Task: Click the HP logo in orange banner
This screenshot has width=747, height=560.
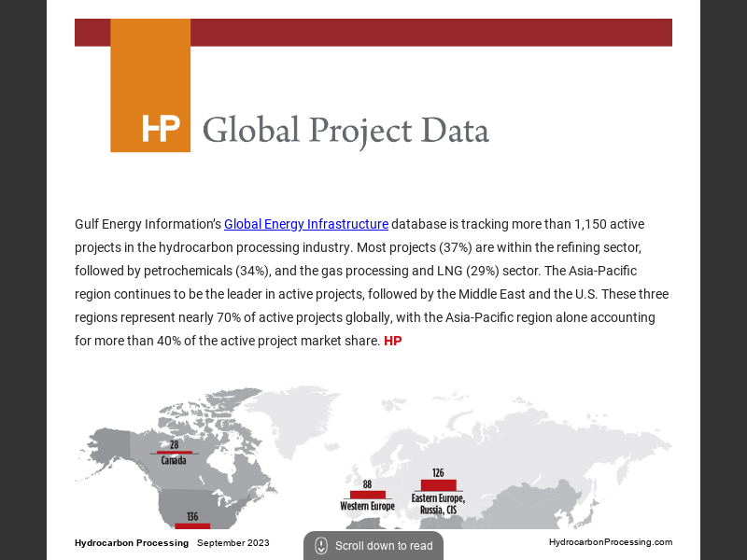Action: pos(161,128)
